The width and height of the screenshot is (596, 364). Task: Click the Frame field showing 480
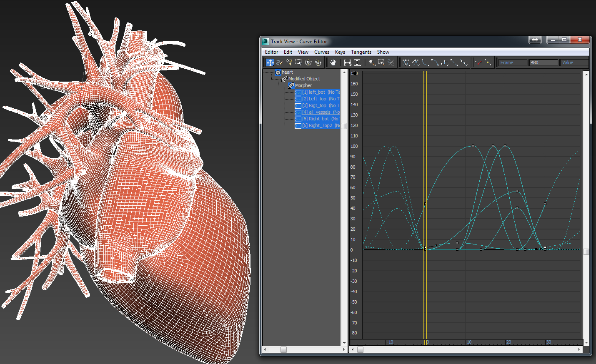coord(543,62)
